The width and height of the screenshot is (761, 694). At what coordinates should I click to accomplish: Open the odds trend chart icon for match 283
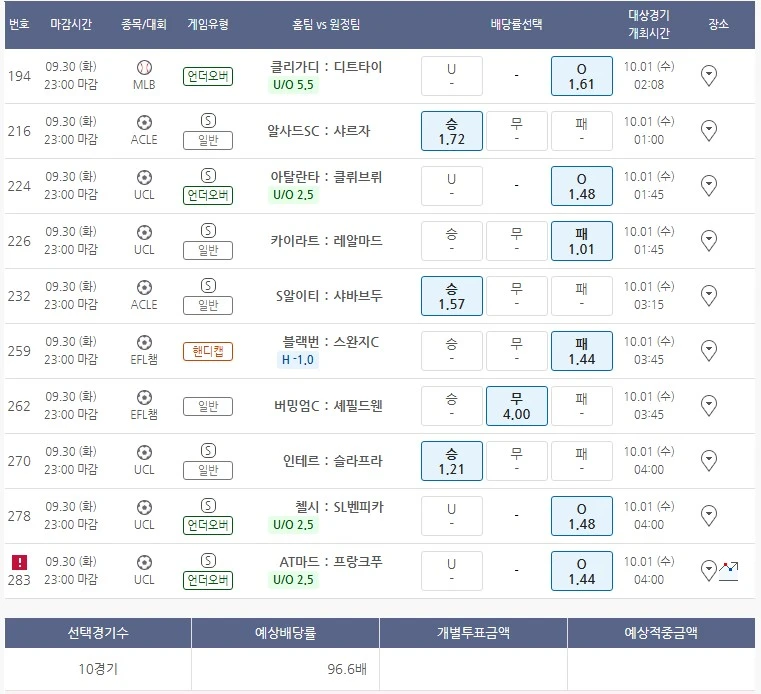coord(728,571)
